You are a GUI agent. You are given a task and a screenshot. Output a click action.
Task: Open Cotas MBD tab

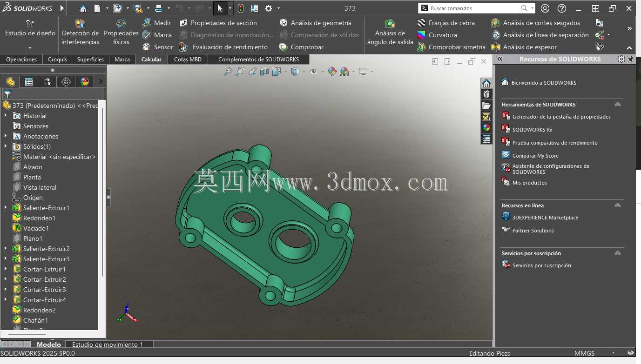[x=188, y=60]
